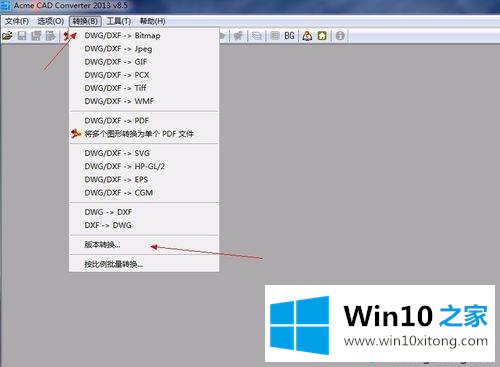500x367 pixels.
Task: Click the Open file folder toolbar icon
Action: coord(7,36)
